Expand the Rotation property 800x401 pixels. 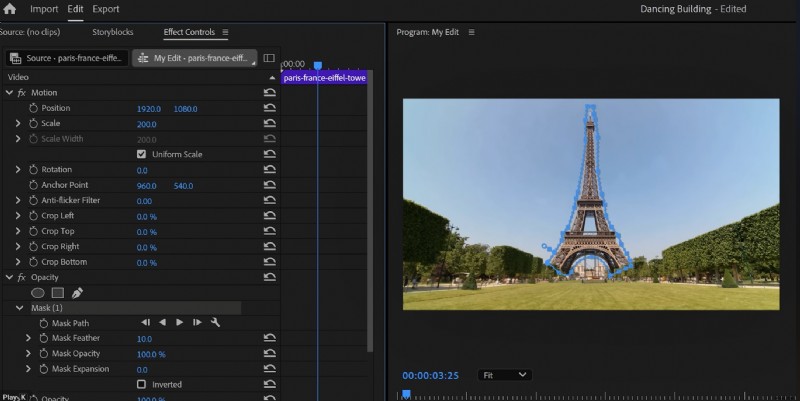(x=18, y=169)
